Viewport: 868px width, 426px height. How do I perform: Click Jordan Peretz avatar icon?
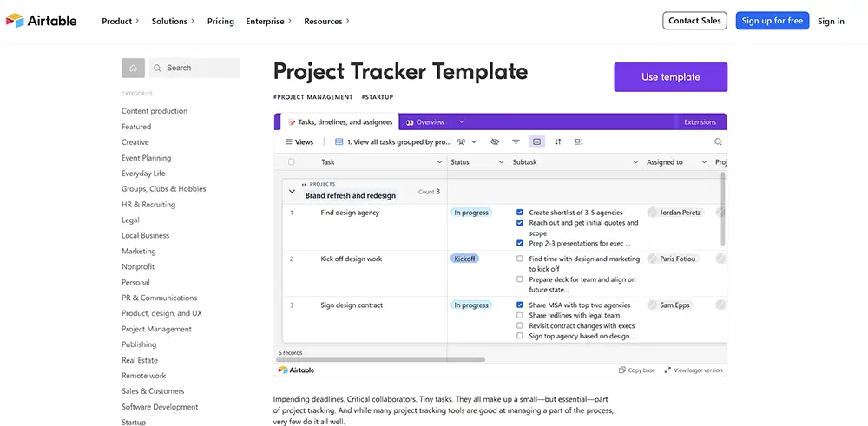click(x=652, y=213)
